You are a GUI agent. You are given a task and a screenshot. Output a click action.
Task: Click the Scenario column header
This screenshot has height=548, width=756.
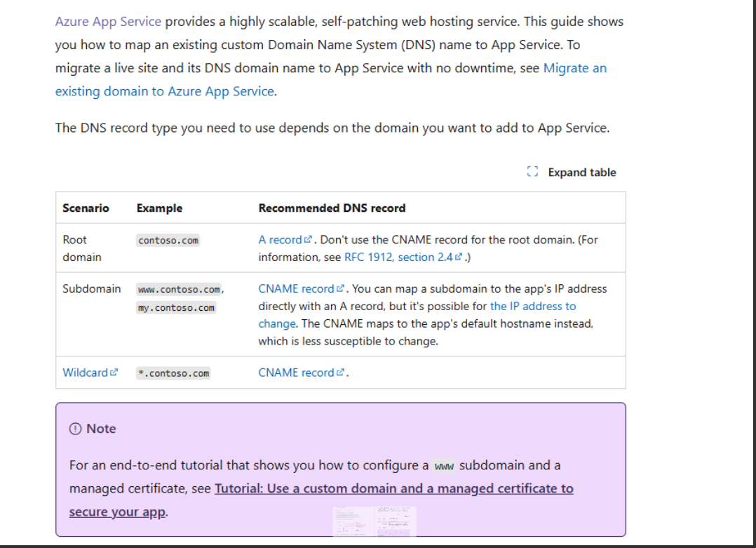pyautogui.click(x=86, y=208)
